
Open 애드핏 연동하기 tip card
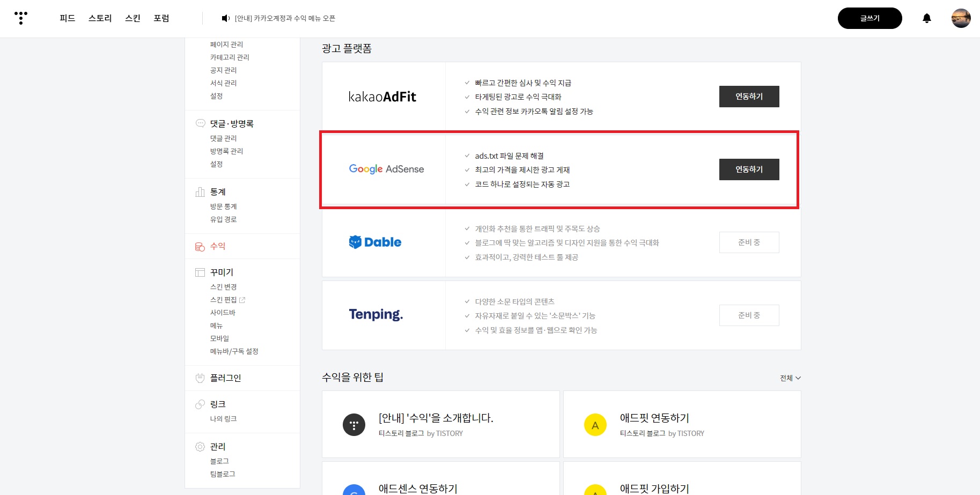click(x=682, y=424)
